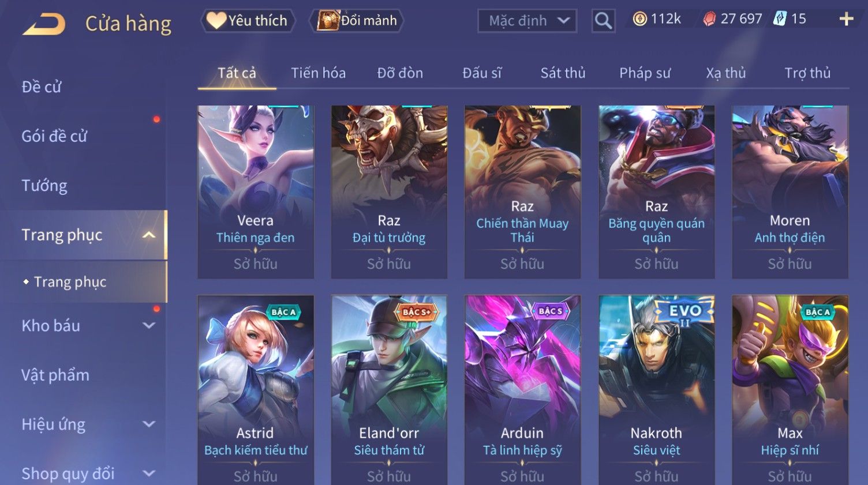Switch to the Tiến hóa tab
The height and width of the screenshot is (485, 868).
click(318, 73)
